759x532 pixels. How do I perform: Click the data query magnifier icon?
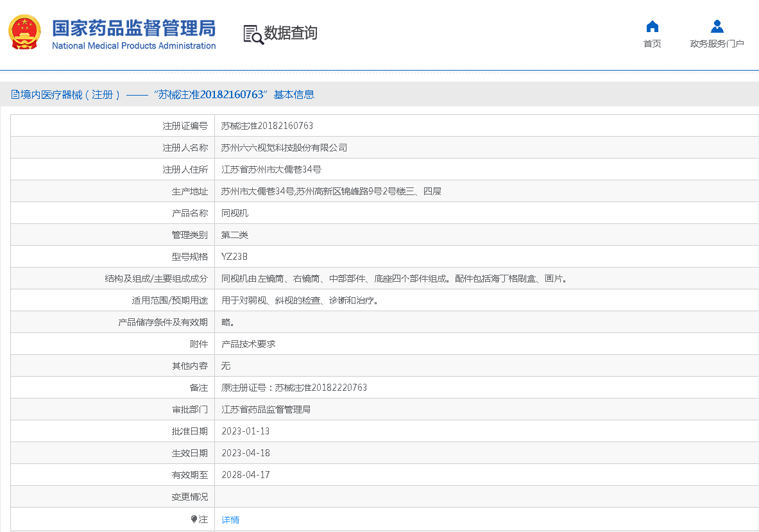coord(253,34)
